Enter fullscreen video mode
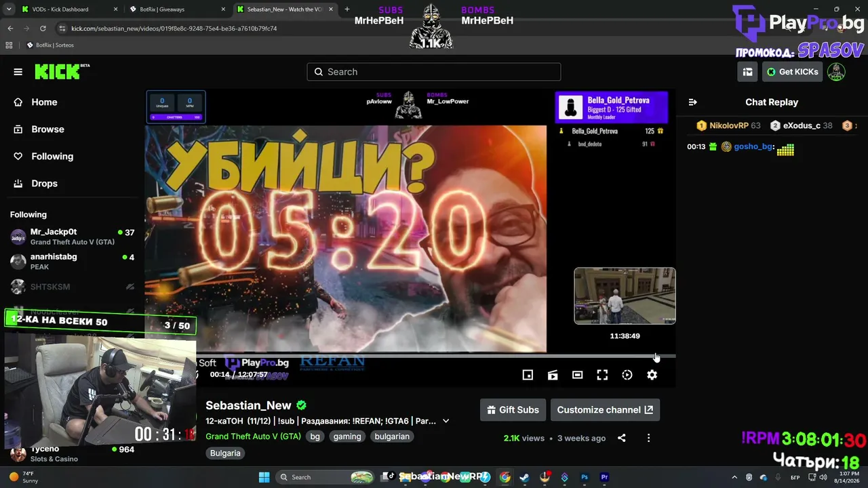Screen dimensions: 868x488 click(x=602, y=375)
